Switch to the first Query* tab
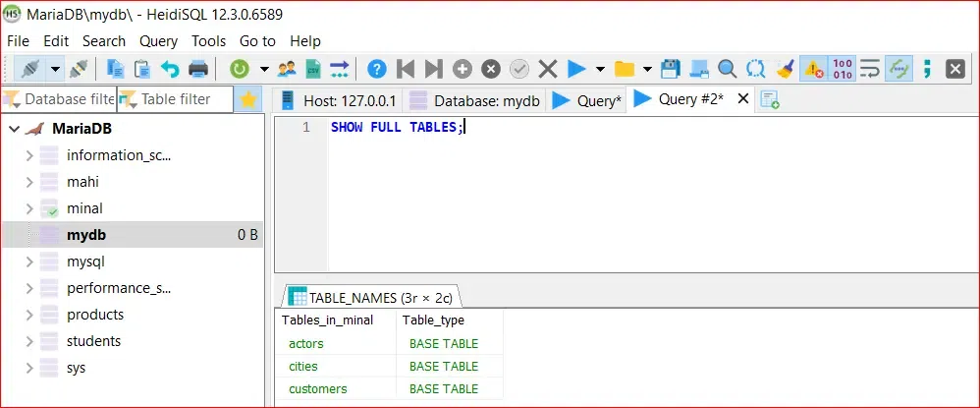The height and width of the screenshot is (408, 980). point(587,100)
